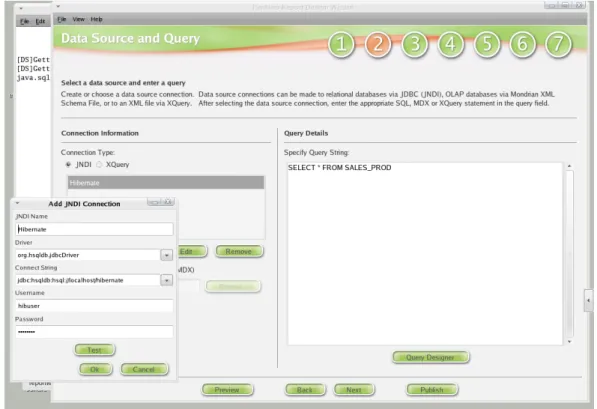Click the query scrollbar up arrow
This screenshot has width=597, height=409.
point(570,166)
